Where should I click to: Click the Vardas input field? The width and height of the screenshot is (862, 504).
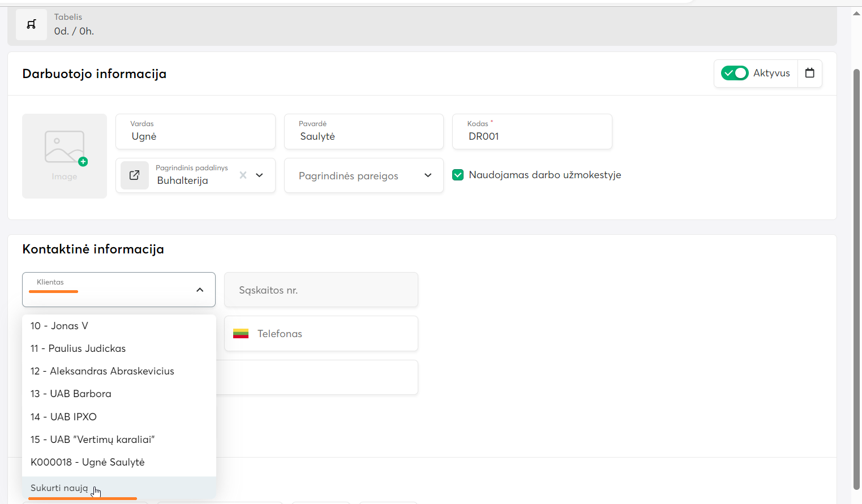[195, 136]
